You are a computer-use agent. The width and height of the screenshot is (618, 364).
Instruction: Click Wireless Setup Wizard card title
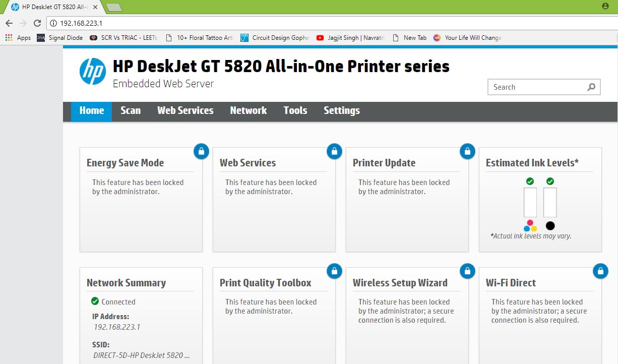(x=400, y=283)
